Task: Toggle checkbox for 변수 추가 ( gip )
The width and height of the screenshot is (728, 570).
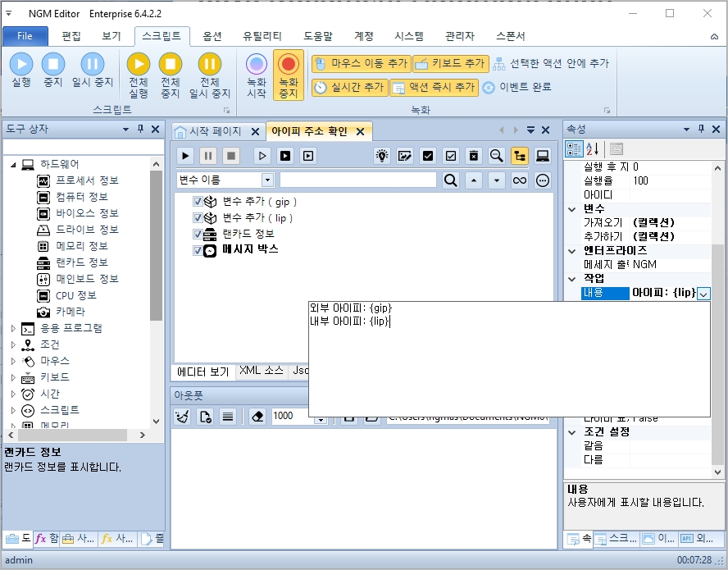Action: (198, 202)
